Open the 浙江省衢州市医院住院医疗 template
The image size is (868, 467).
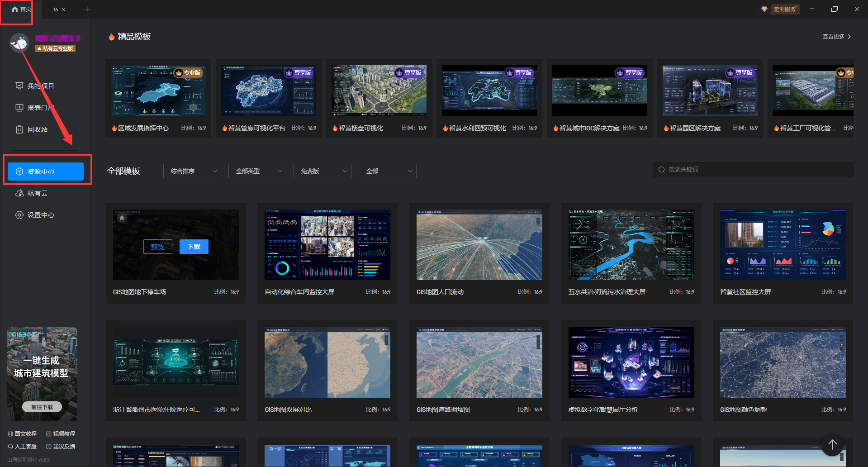pos(176,362)
